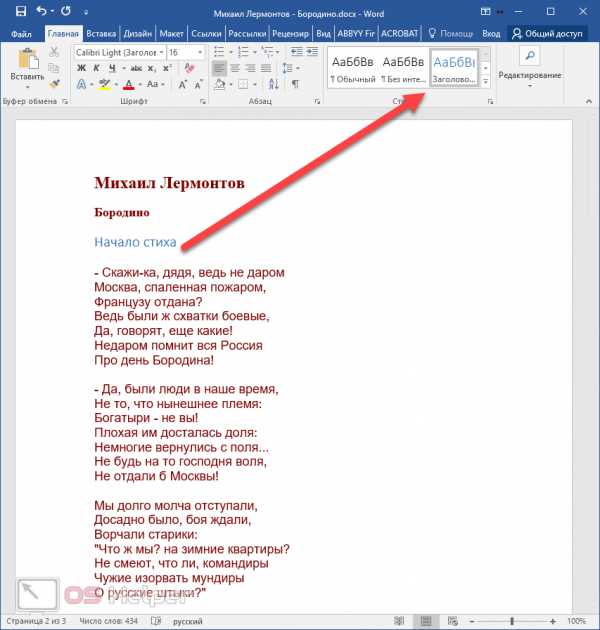Click the Вход sign-in link
Screen dimensions: 600x630
click(491, 34)
